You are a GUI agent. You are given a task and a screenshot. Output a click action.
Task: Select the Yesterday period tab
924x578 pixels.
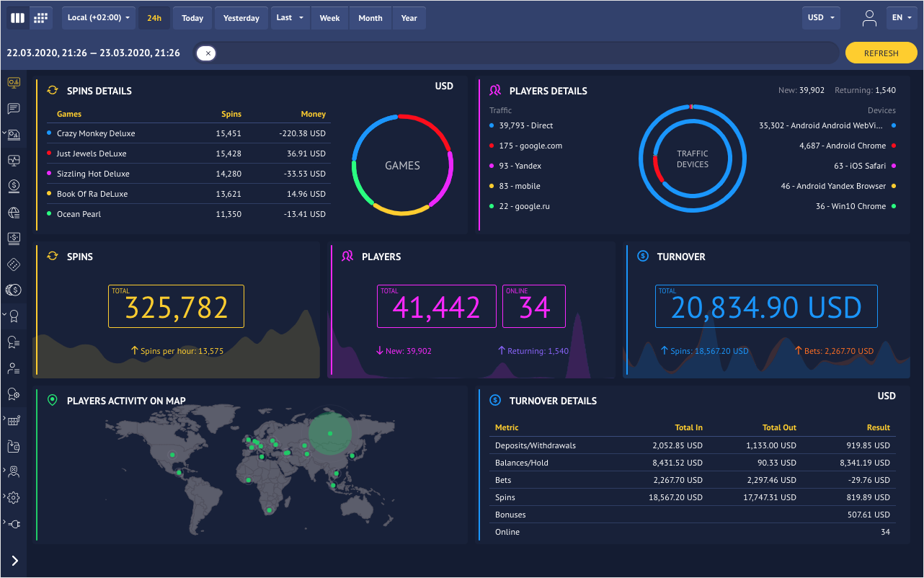(x=241, y=18)
